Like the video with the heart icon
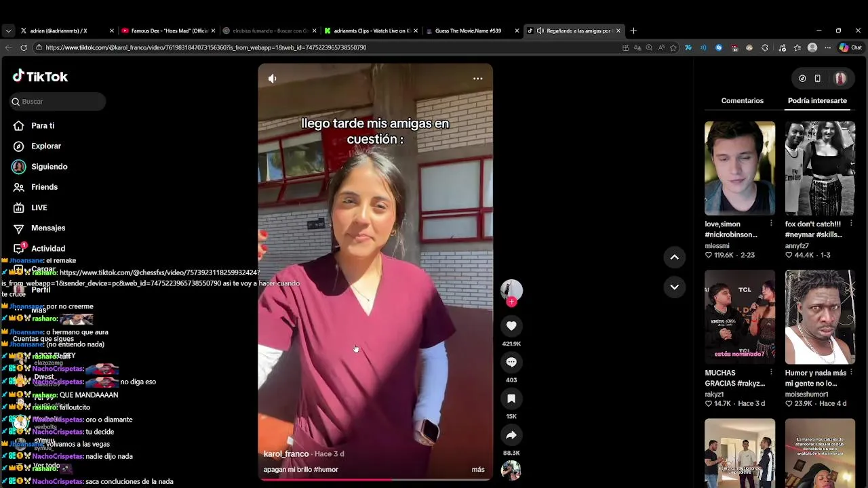This screenshot has height=488, width=868. coord(511,326)
